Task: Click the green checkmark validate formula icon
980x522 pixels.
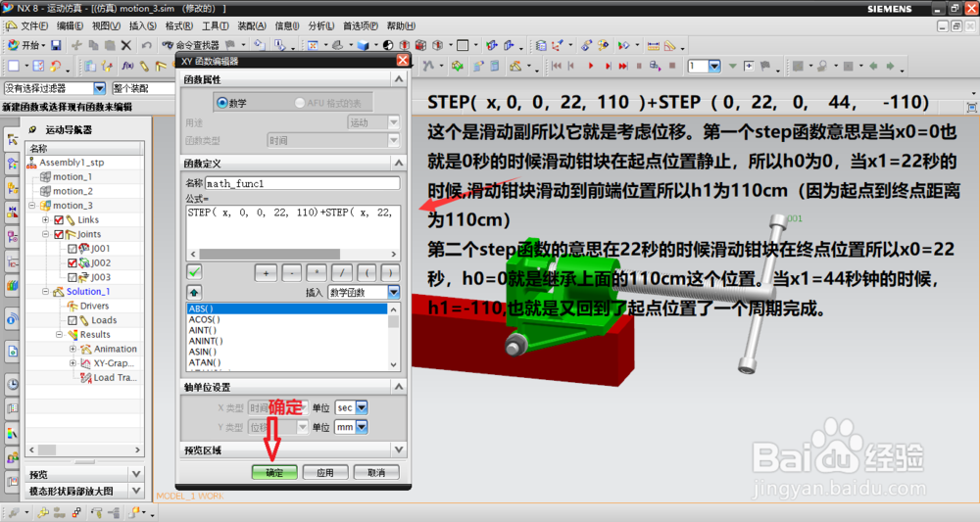Action: 194,271
